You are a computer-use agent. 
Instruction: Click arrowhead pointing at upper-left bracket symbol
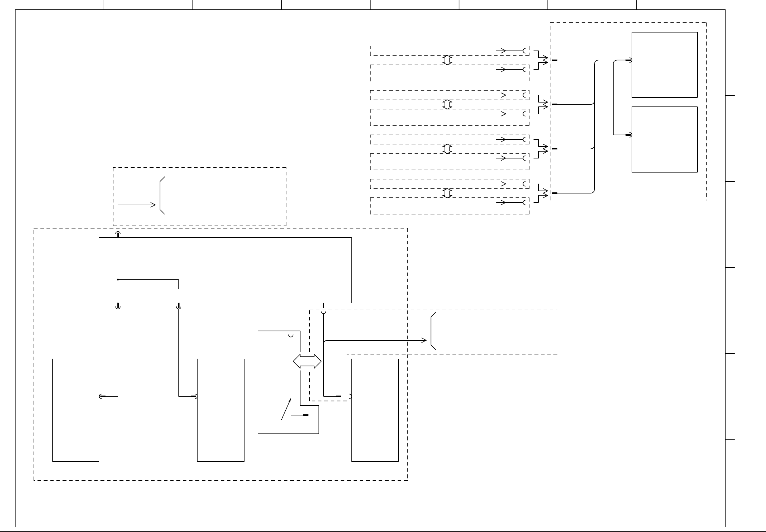(153, 205)
